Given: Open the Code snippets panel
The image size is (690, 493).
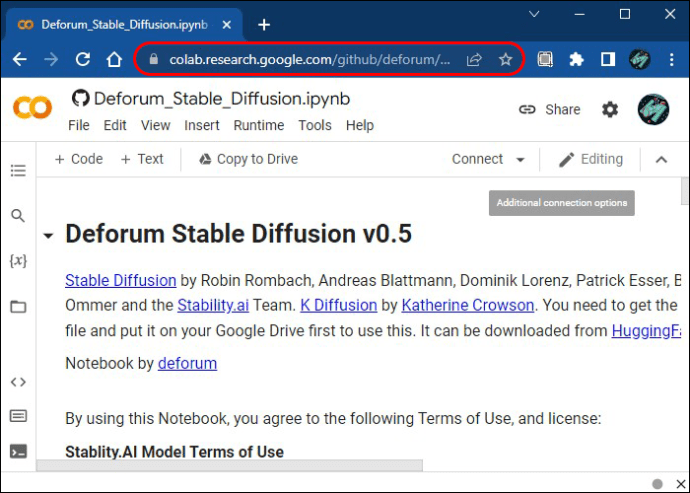Looking at the screenshot, I should click(18, 382).
